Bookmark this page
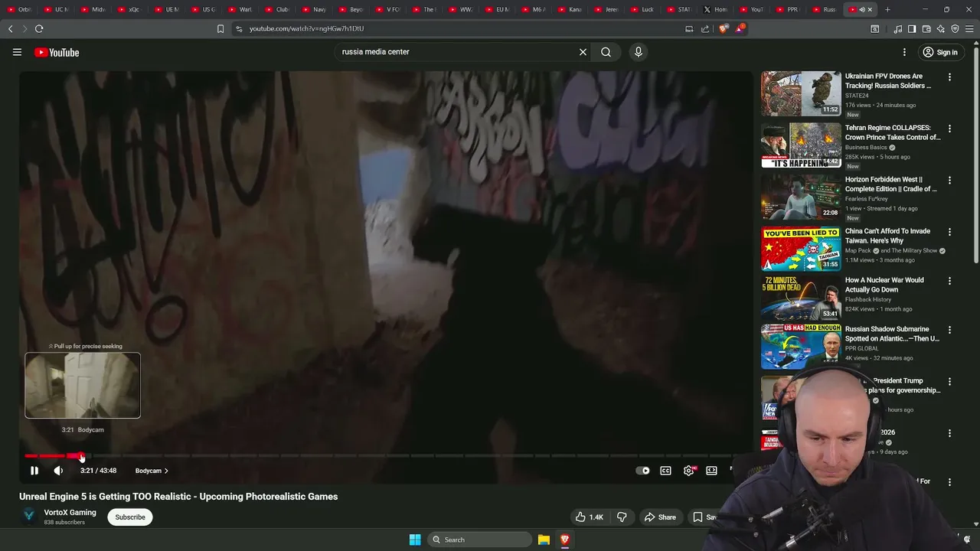This screenshot has width=980, height=551. 220,29
